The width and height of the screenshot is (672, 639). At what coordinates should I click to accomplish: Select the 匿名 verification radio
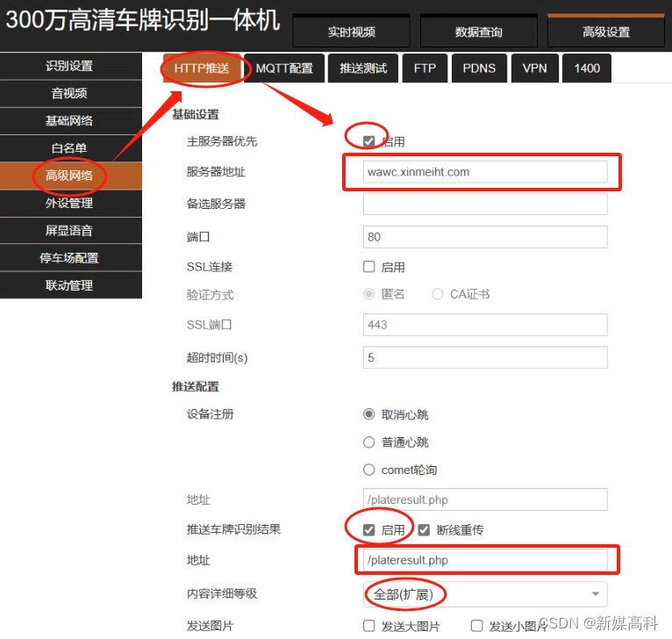pos(369,294)
